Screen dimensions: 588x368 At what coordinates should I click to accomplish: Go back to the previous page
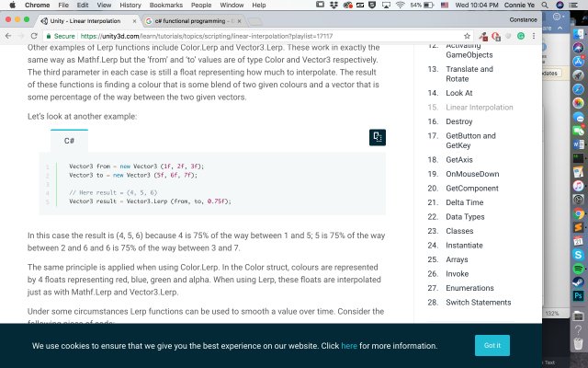(8, 36)
